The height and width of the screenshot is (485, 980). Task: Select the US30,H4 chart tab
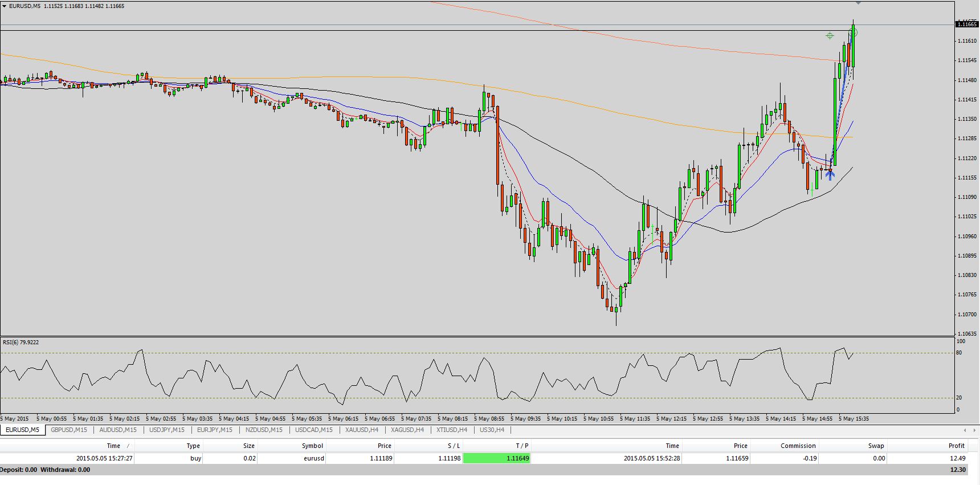point(492,430)
